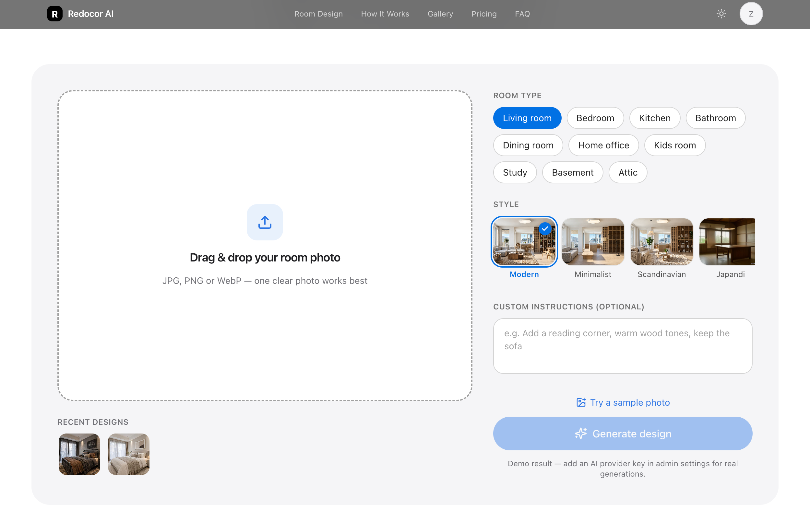The height and width of the screenshot is (532, 810).
Task: Navigate to Pricing
Action: pos(483,14)
